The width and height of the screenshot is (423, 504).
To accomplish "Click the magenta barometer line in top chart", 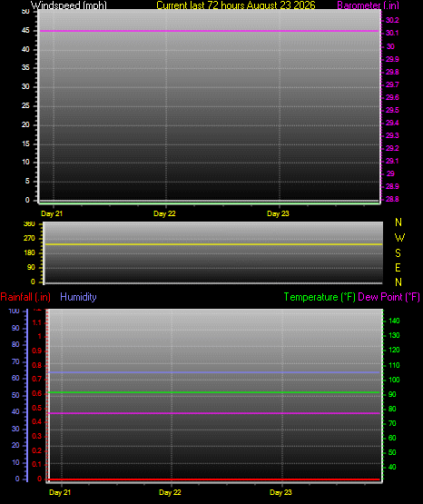I will 209,31.
